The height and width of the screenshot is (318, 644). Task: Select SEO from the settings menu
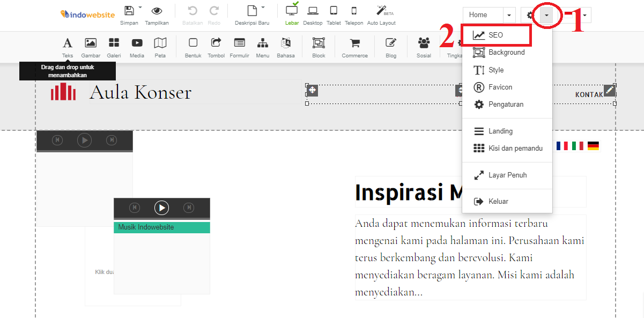coord(496,34)
